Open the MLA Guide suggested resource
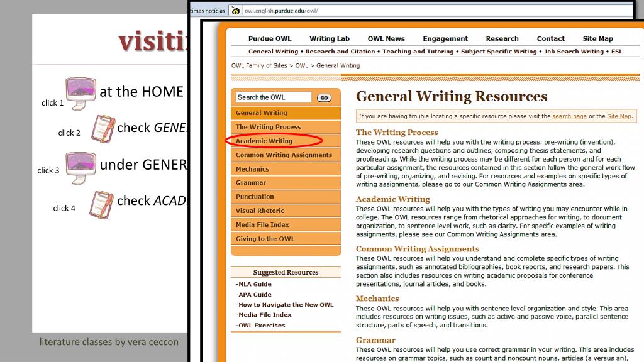Image resolution: width=644 pixels, height=362 pixels. (x=254, y=284)
